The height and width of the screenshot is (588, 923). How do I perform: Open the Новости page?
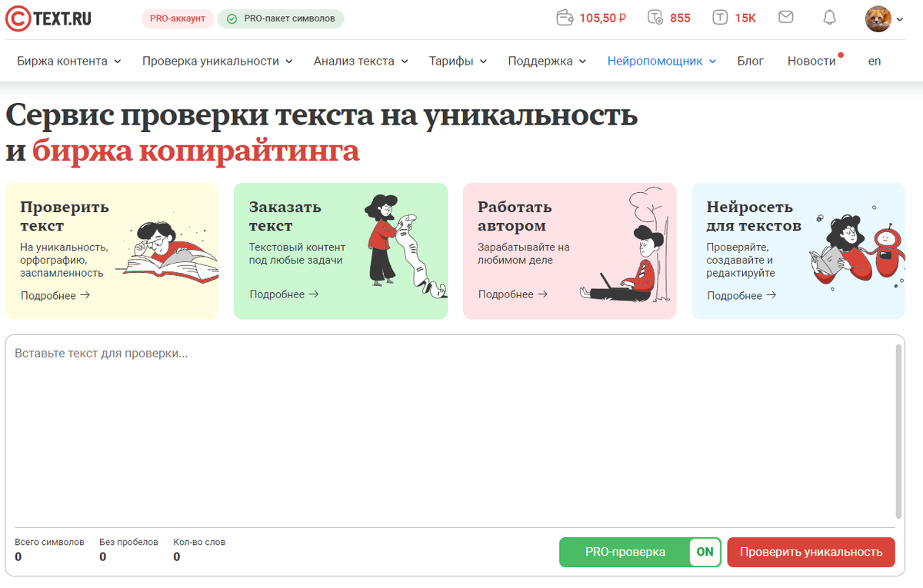pyautogui.click(x=811, y=61)
